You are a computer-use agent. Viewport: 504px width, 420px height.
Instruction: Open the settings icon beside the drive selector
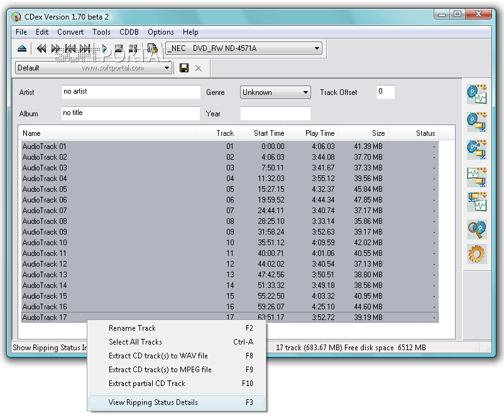point(152,48)
